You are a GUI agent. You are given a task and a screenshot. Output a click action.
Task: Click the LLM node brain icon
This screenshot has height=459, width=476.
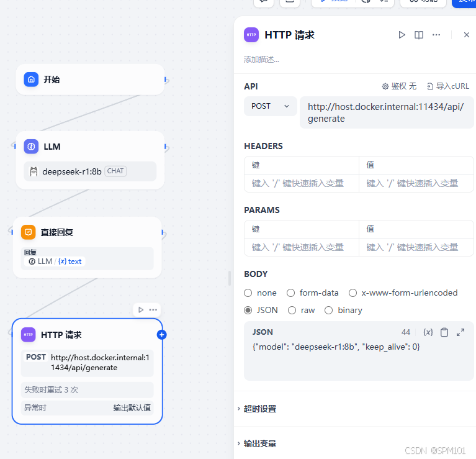coord(31,147)
